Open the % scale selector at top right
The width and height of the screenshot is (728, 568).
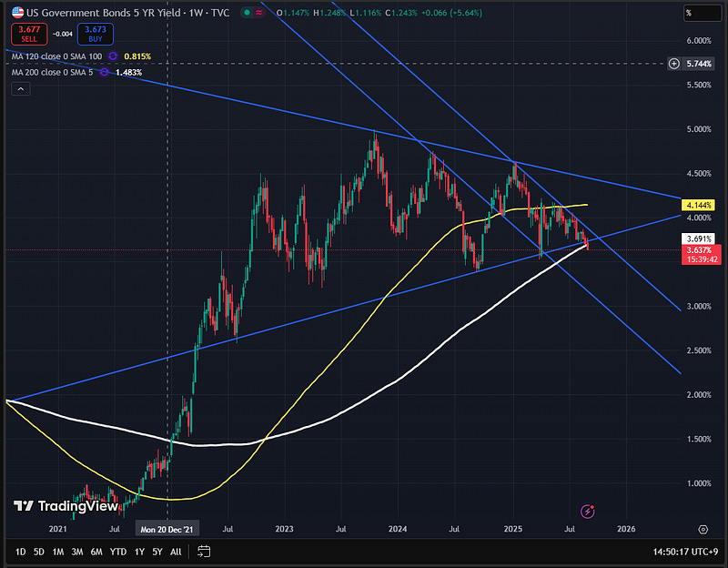pos(702,13)
